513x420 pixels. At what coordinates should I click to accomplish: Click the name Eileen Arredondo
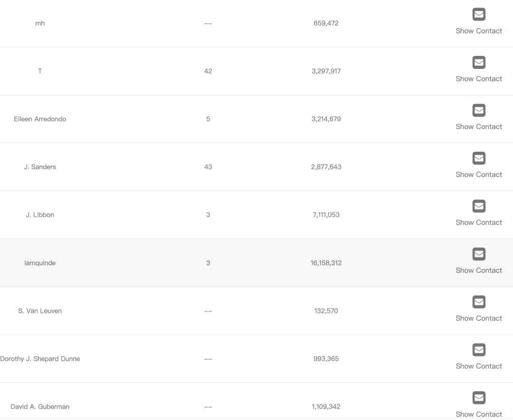point(40,119)
